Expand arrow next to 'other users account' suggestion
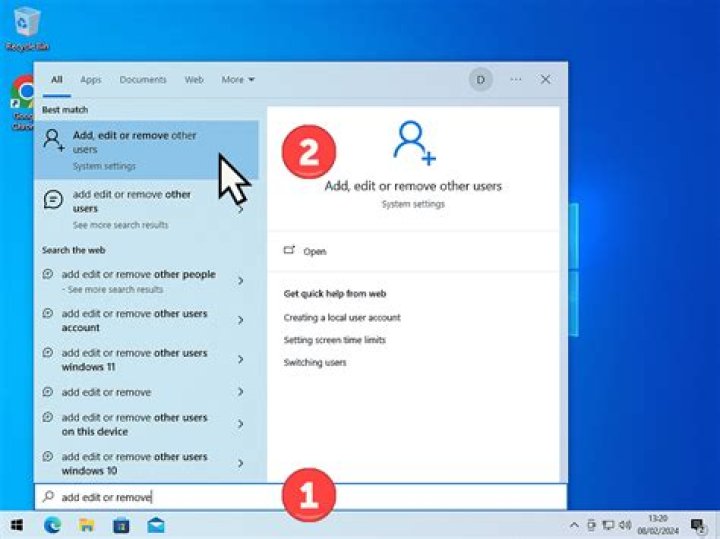 point(241,320)
